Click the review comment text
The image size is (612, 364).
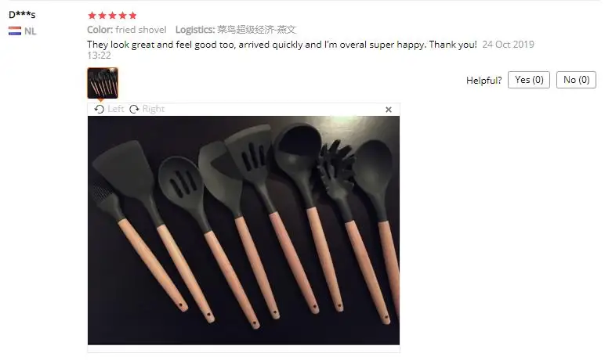pyautogui.click(x=282, y=45)
